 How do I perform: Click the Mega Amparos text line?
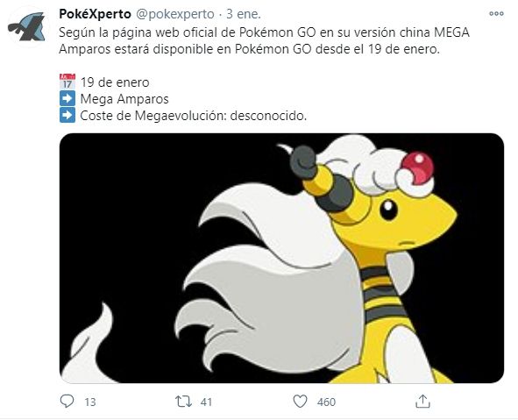(124, 99)
